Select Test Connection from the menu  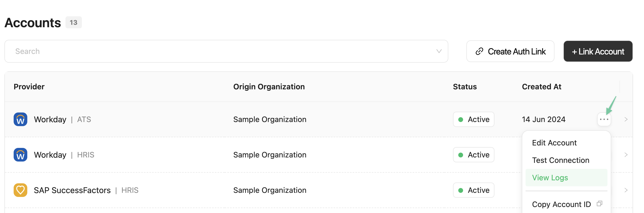coord(560,160)
